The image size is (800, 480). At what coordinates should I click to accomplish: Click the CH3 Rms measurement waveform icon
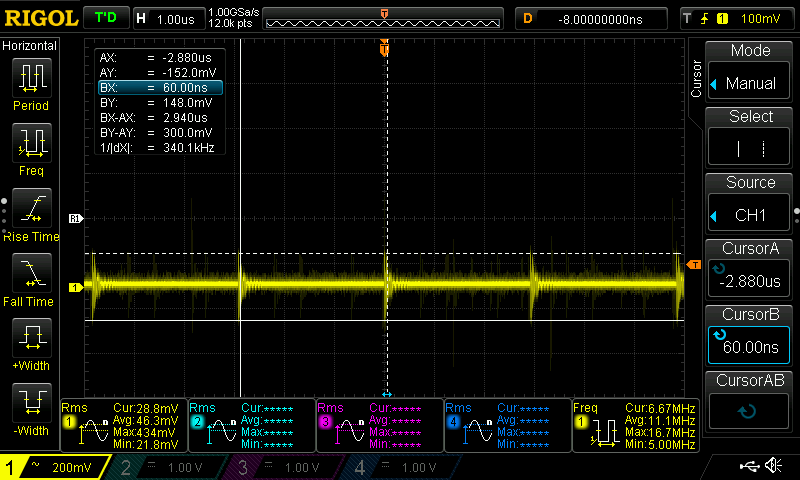tap(350, 432)
